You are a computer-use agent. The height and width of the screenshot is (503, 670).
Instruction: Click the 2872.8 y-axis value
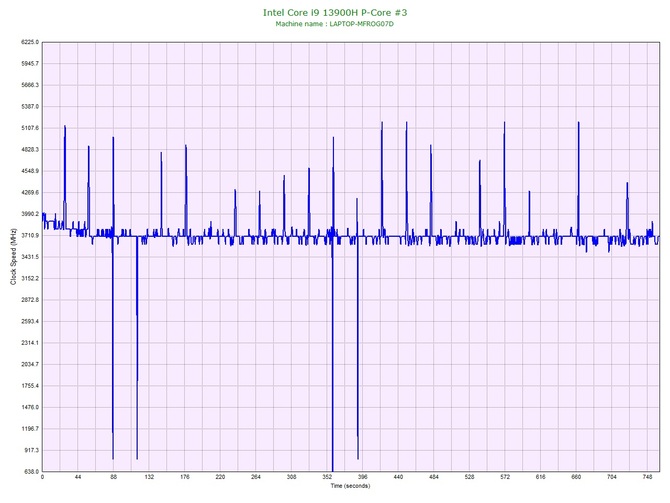coord(30,300)
